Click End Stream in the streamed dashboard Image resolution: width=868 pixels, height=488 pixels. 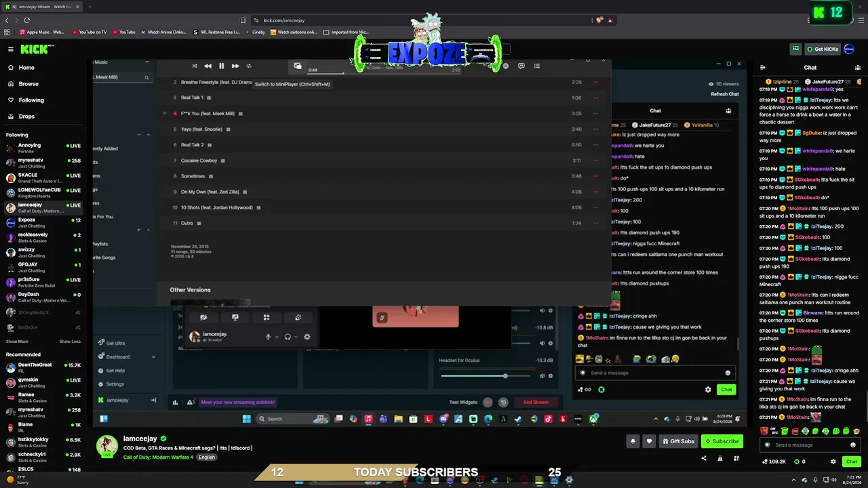pyautogui.click(x=536, y=402)
